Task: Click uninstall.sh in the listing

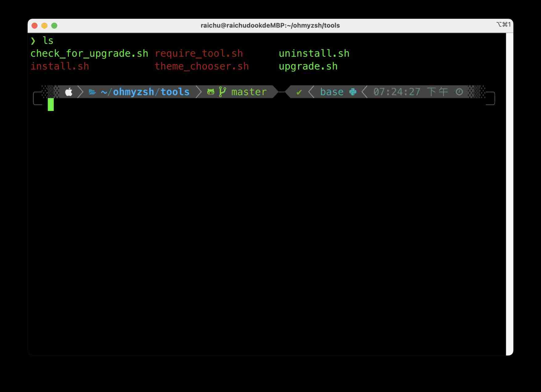Action: [314, 53]
